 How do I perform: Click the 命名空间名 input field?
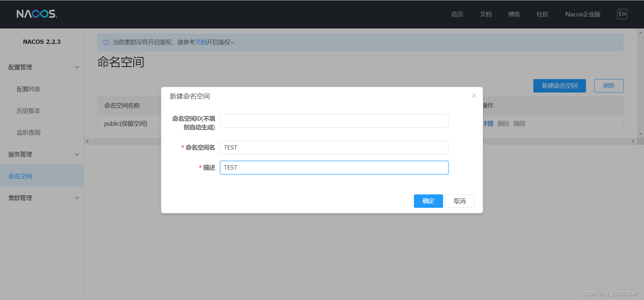click(334, 147)
